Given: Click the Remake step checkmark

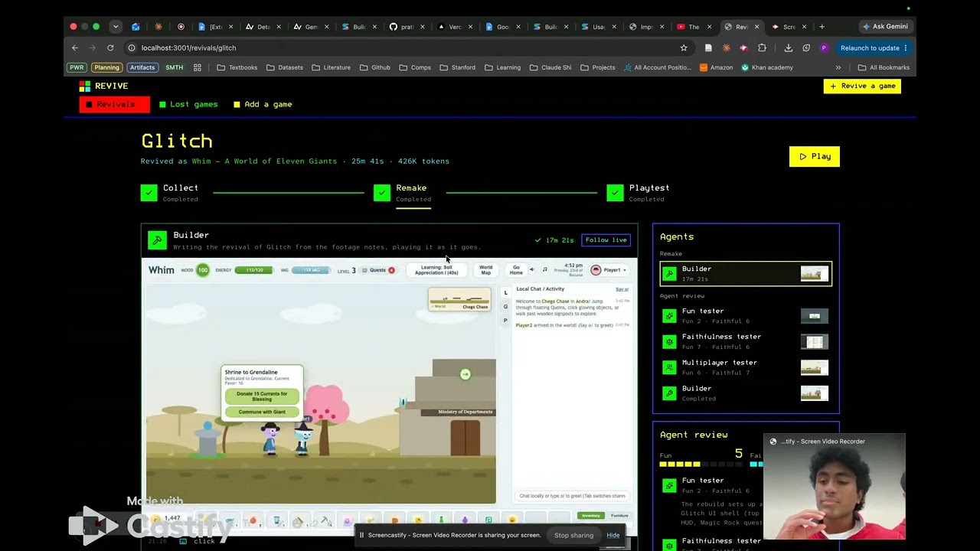Looking at the screenshot, I should pos(382,193).
